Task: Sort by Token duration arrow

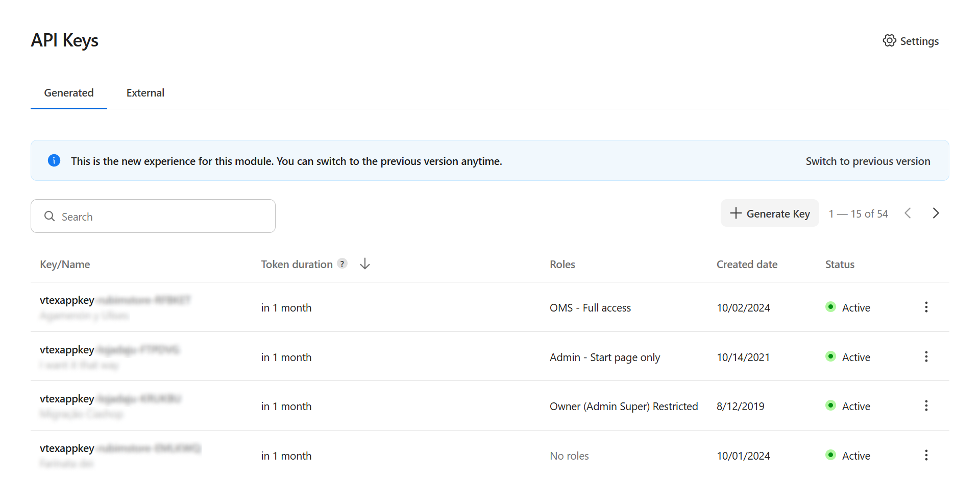Action: pyautogui.click(x=365, y=264)
